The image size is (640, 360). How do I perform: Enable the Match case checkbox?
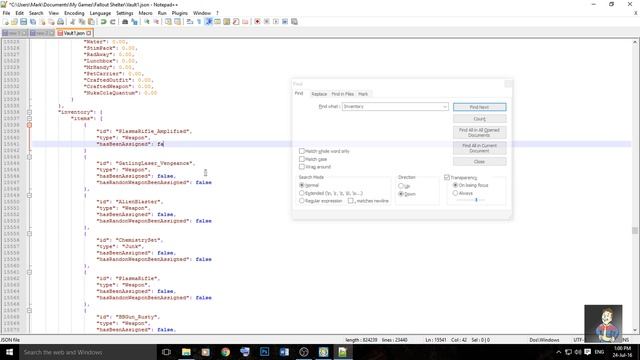[302, 159]
